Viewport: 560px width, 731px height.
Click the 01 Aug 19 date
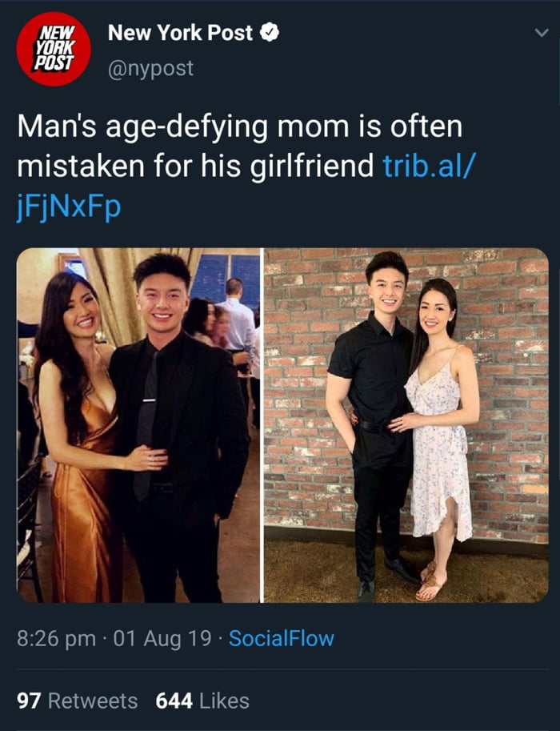(x=162, y=638)
